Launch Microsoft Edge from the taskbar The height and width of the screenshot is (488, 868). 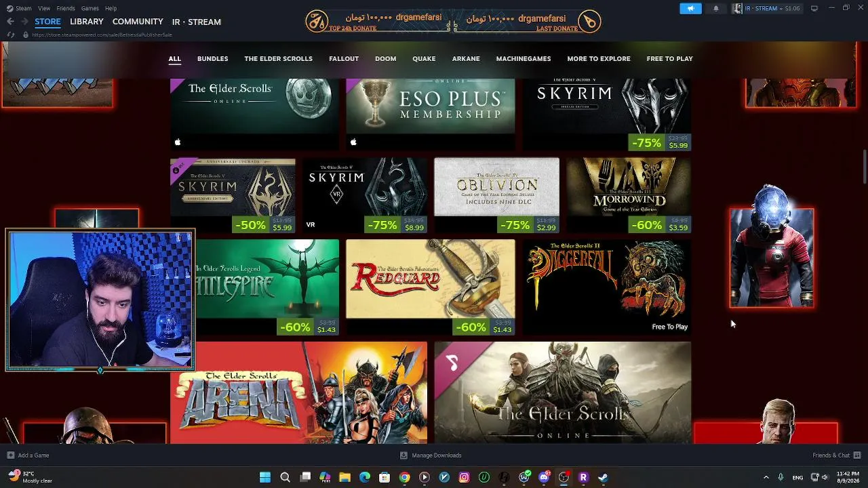pyautogui.click(x=365, y=477)
